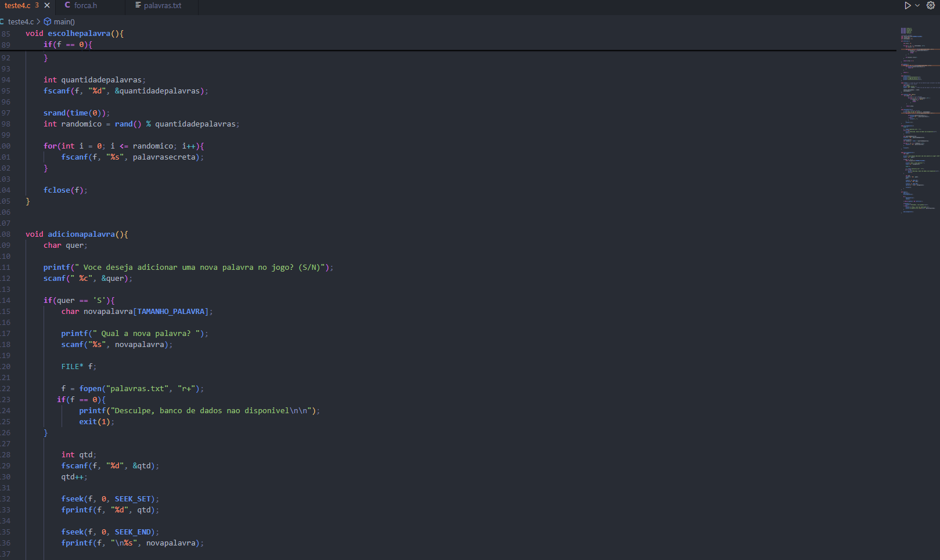Click fscanf(f, "%s", palavrasecreta); line

coord(132,157)
